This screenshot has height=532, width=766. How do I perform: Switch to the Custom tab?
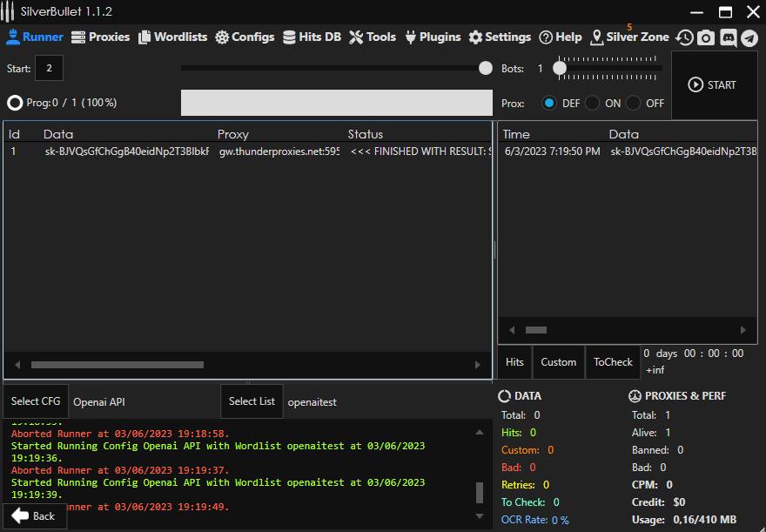(x=558, y=361)
